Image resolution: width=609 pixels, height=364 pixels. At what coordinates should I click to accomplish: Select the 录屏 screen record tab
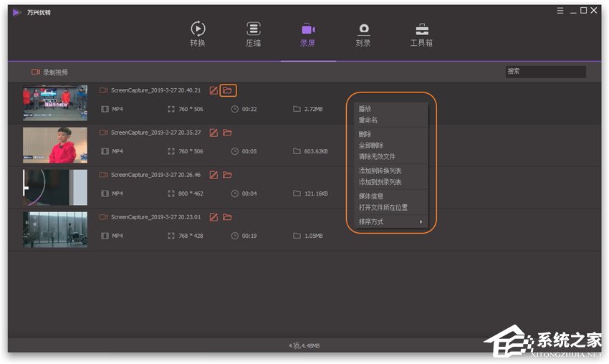[x=308, y=34]
